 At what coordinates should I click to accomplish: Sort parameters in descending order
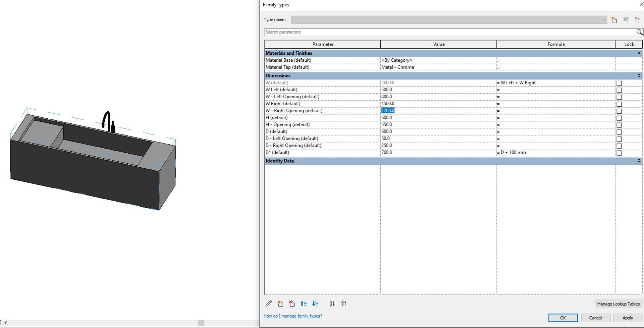(x=344, y=304)
